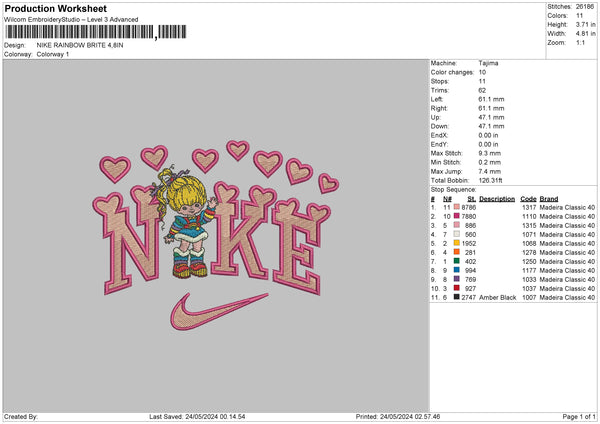Click the Code column header
Image resolution: width=600 pixels, height=424 pixels.
[528, 199]
